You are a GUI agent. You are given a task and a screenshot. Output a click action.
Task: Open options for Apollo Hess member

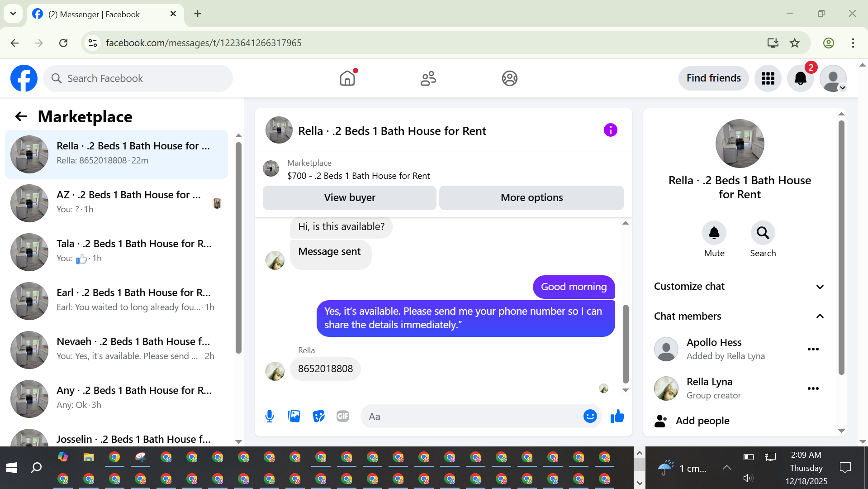[813, 349]
